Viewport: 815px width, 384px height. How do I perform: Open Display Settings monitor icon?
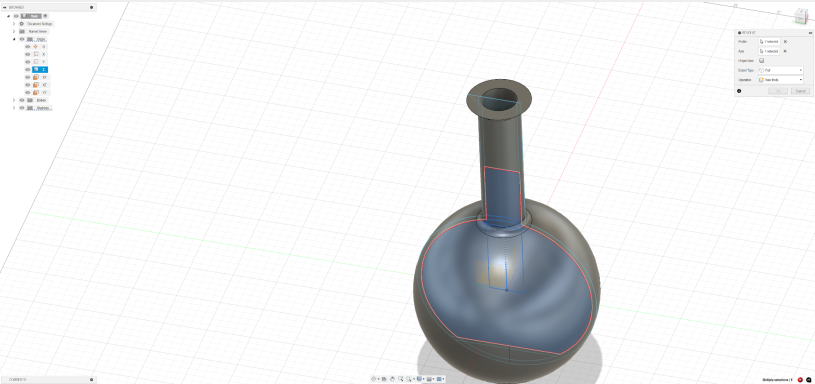coord(419,379)
